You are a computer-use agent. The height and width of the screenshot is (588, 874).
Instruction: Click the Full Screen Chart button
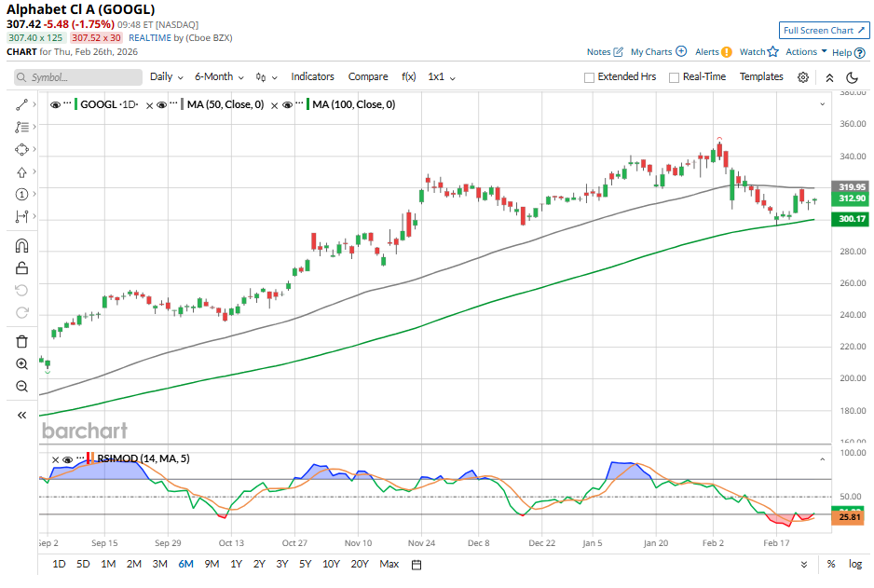click(824, 31)
